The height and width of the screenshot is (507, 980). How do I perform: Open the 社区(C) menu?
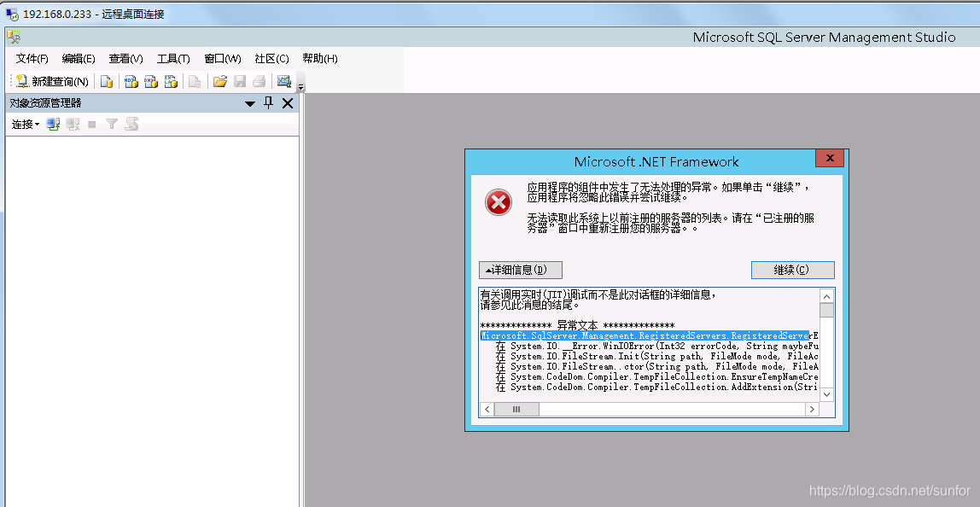tap(271, 59)
